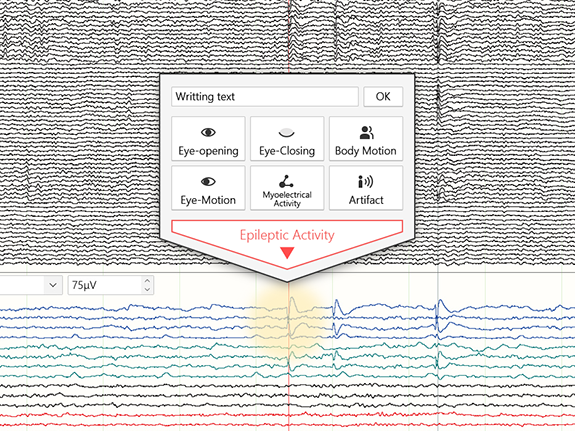The image size is (575, 431).
Task: Click the Eye-opening label text
Action: (208, 151)
